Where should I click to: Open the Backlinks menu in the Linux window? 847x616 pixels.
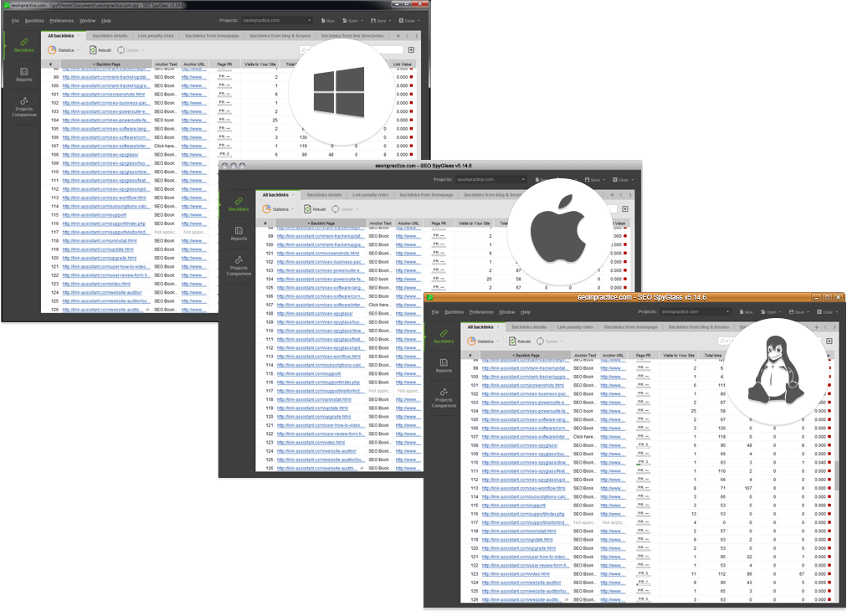point(454,312)
